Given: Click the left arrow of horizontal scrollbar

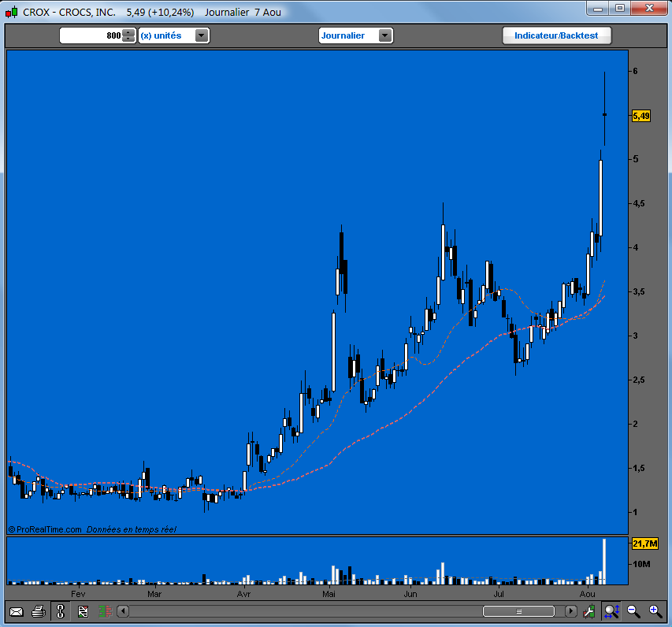Looking at the screenshot, I should tap(123, 610).
